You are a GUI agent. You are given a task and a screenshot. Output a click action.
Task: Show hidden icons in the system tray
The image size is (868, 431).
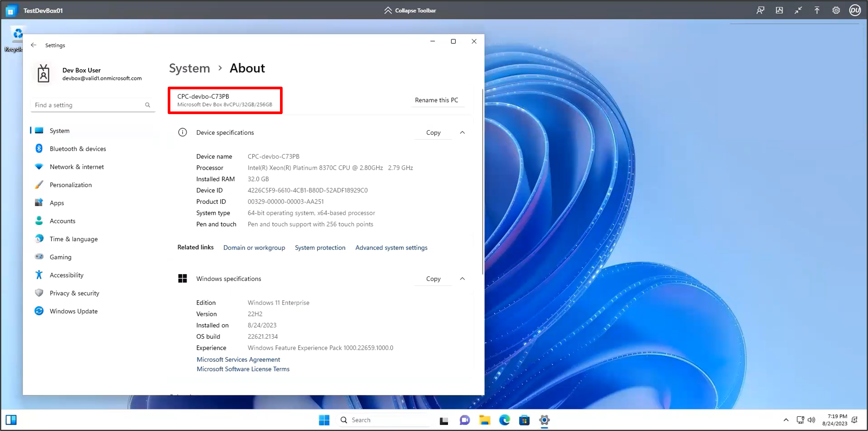(786, 420)
